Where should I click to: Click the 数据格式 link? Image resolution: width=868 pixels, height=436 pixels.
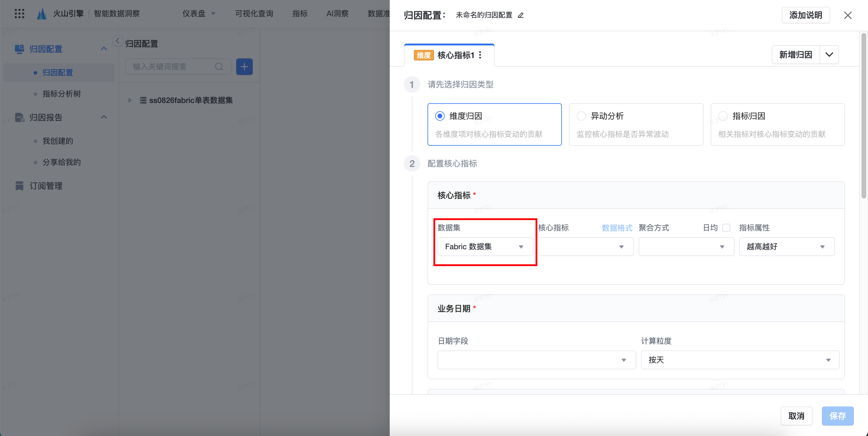click(617, 228)
